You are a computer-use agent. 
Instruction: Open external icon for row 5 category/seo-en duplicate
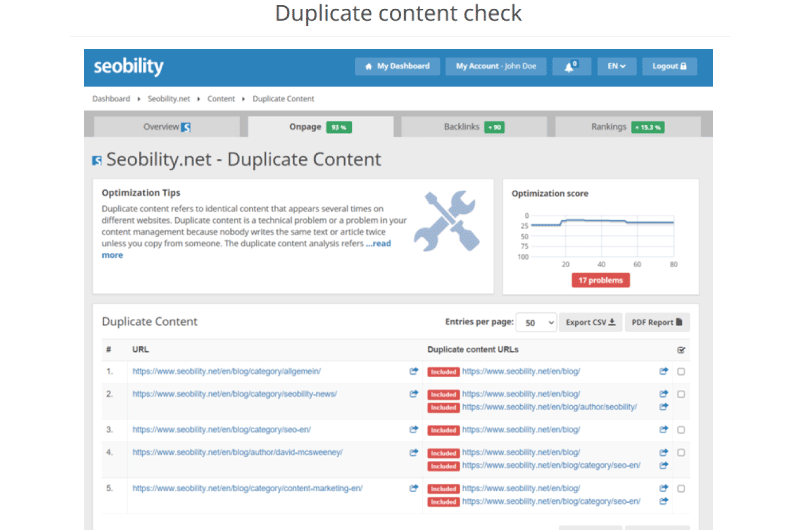point(663,501)
